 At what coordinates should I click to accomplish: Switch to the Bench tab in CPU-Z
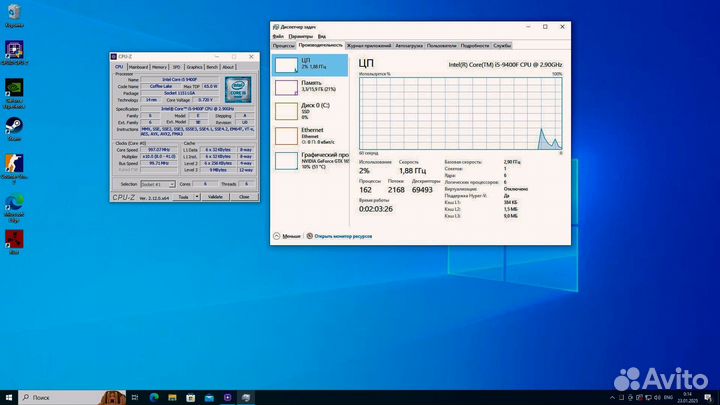coord(211,67)
